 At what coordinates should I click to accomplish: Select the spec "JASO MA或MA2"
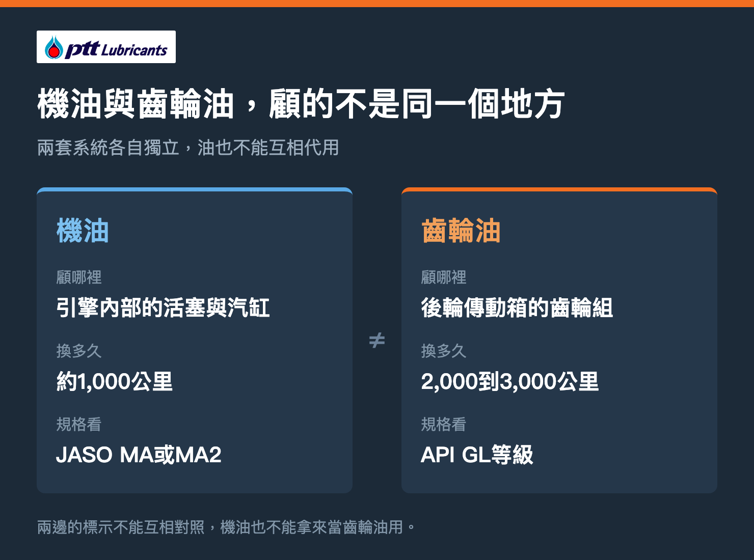pyautogui.click(x=139, y=455)
